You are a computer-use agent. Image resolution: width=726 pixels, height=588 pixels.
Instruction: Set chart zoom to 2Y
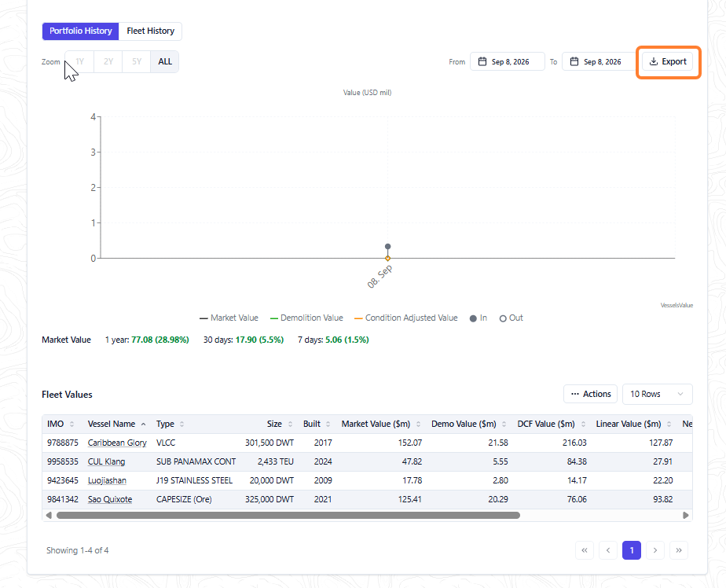click(x=108, y=61)
